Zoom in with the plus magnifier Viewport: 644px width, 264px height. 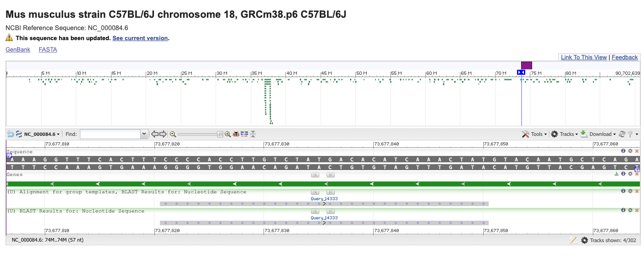coord(227,134)
